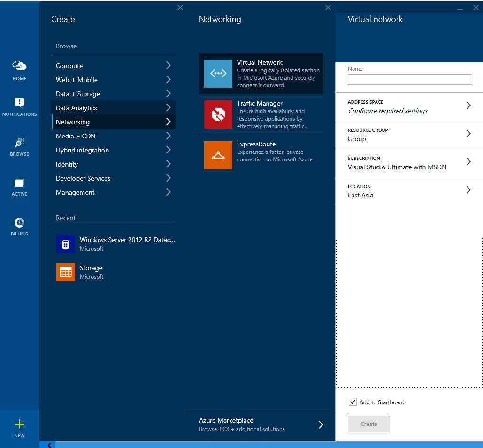Click the 'Group' resource group value
Viewport: 483px width, 448px height.
coord(357,139)
